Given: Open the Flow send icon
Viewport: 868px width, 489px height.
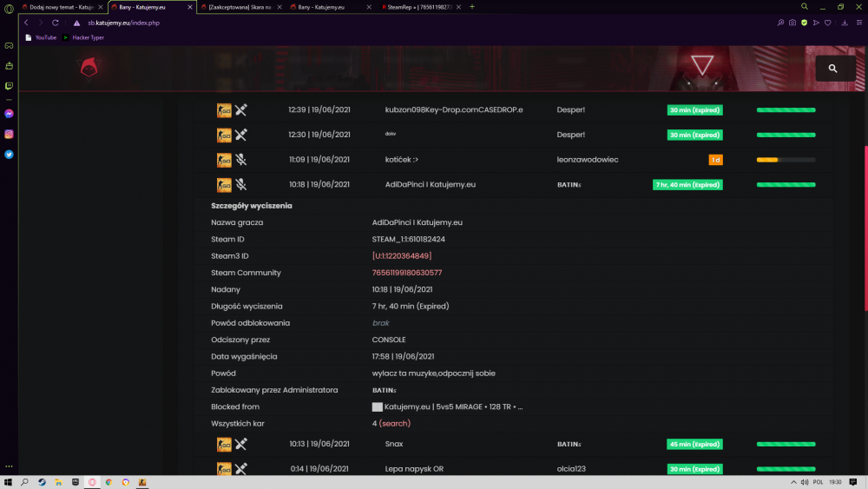Looking at the screenshot, I should [x=816, y=23].
